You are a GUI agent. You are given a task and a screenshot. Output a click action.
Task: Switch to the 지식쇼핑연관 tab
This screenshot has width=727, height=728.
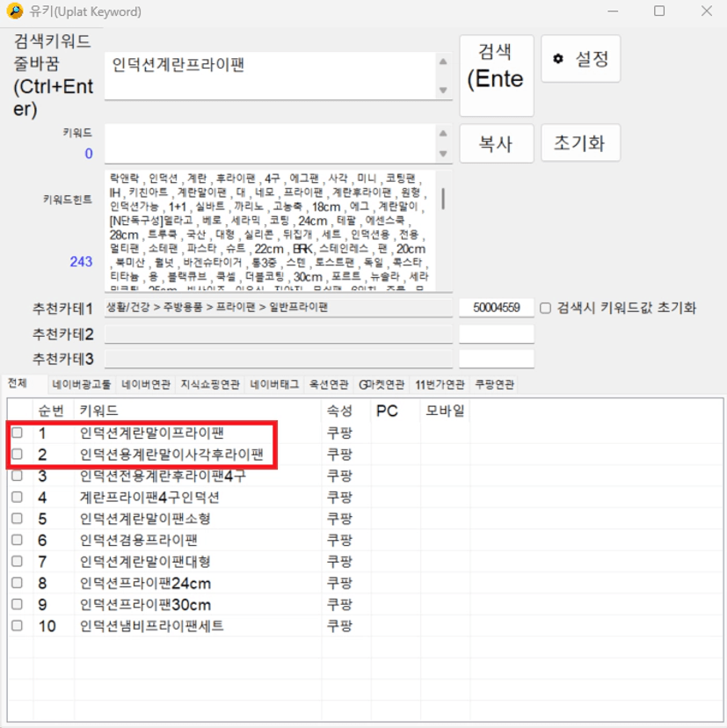[x=210, y=384]
